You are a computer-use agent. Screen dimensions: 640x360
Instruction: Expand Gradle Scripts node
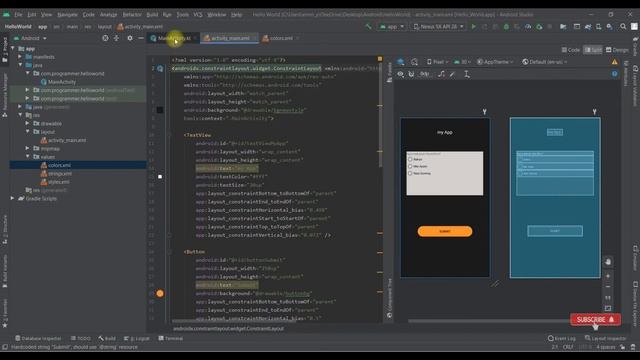[13, 198]
